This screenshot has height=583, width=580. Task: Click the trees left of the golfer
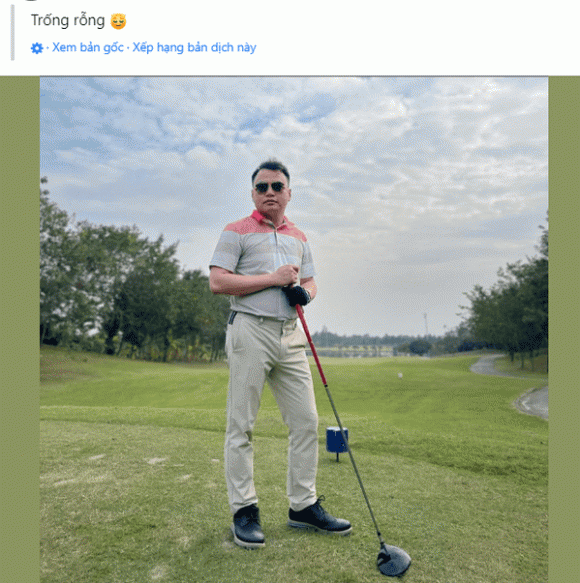pyautogui.click(x=126, y=290)
